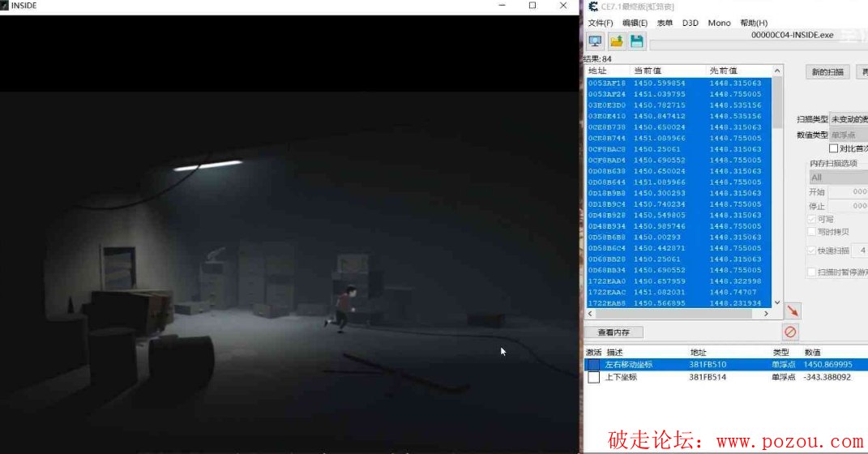
Task: Select result row with address 03E0E3D0
Action: tap(678, 105)
